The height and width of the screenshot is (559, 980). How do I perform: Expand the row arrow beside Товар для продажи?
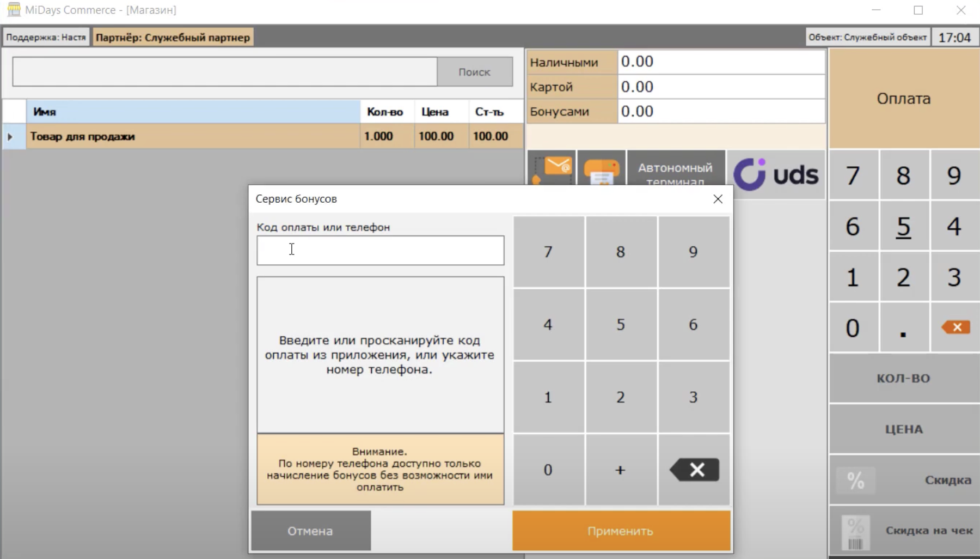click(10, 136)
